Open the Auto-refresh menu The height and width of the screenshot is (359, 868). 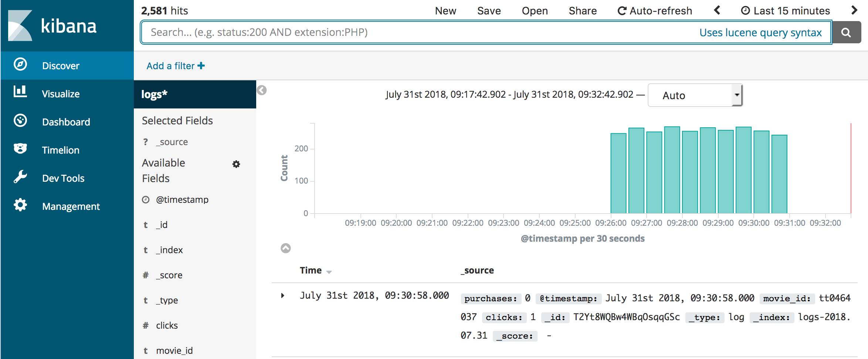(655, 11)
